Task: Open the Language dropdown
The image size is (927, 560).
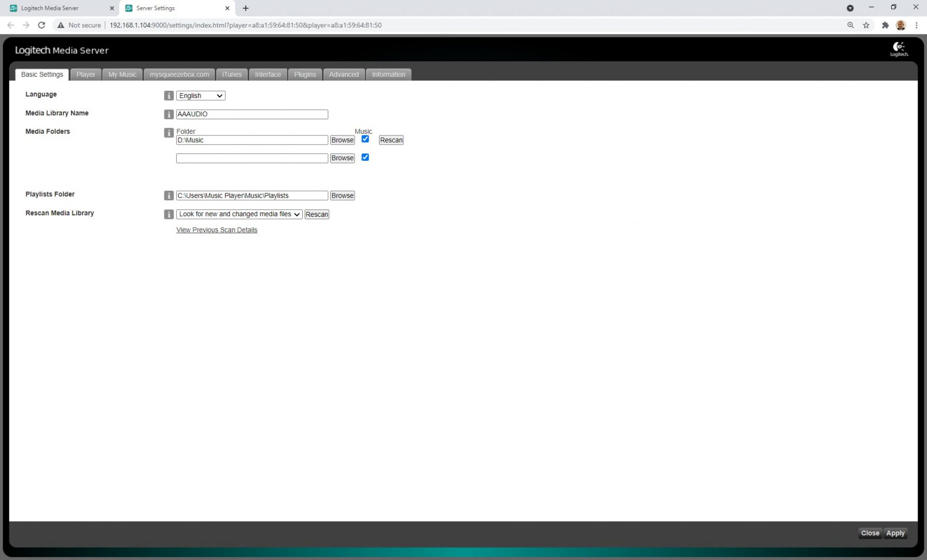Action: [201, 95]
